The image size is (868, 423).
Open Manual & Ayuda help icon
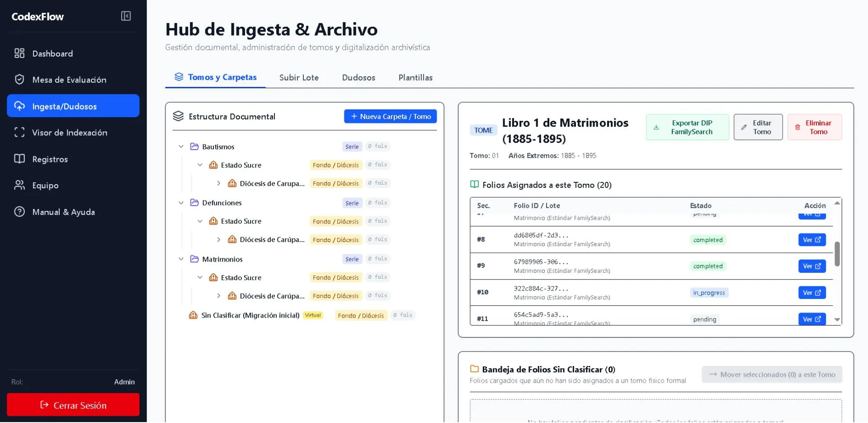coord(19,212)
